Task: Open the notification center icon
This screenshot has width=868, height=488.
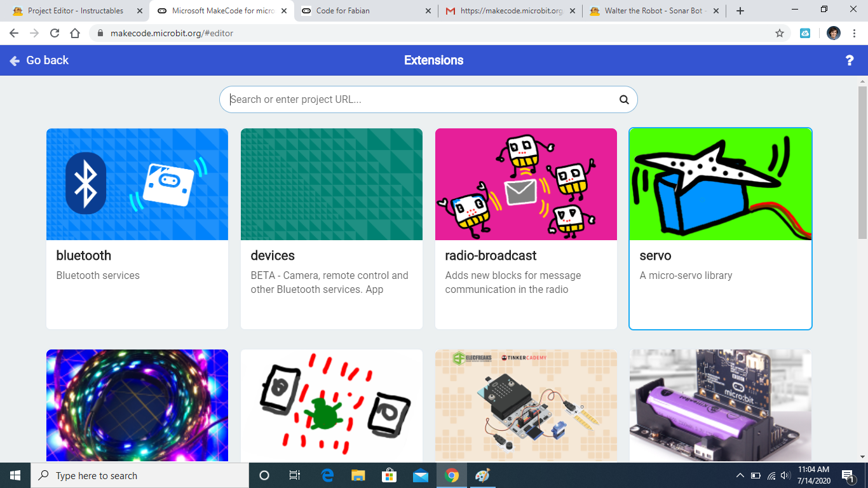Action: (848, 475)
